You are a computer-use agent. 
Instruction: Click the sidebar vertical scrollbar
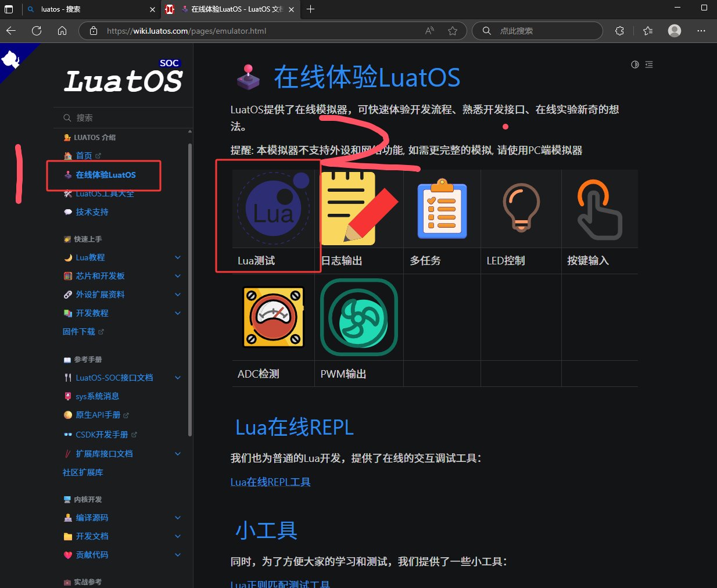190,289
